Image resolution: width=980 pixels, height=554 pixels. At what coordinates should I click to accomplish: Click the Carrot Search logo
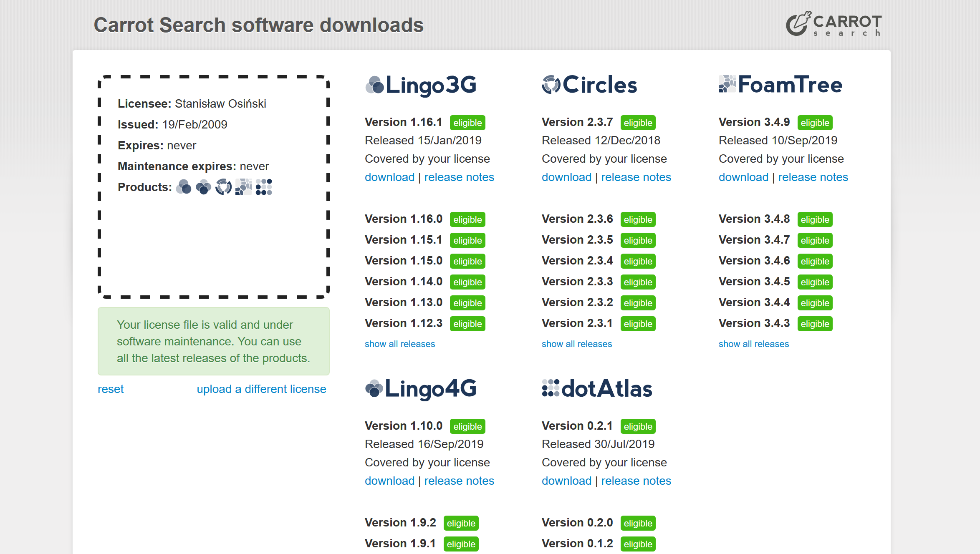834,24
